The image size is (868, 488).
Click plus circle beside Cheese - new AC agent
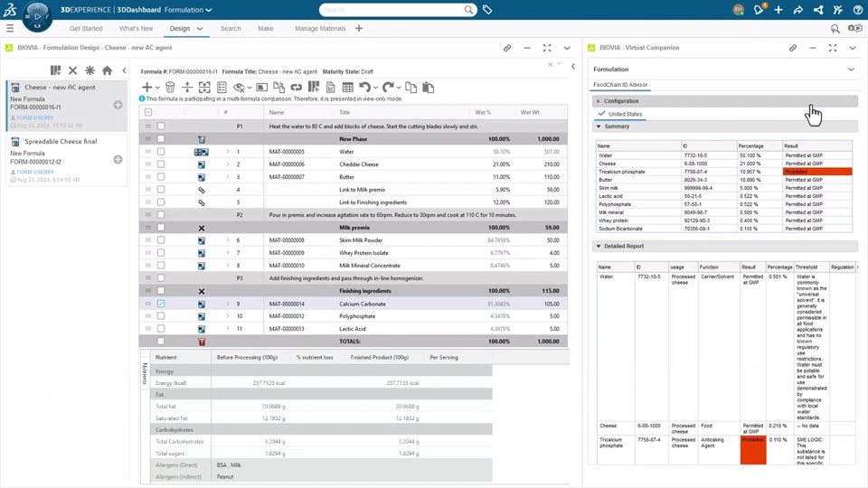coord(118,105)
